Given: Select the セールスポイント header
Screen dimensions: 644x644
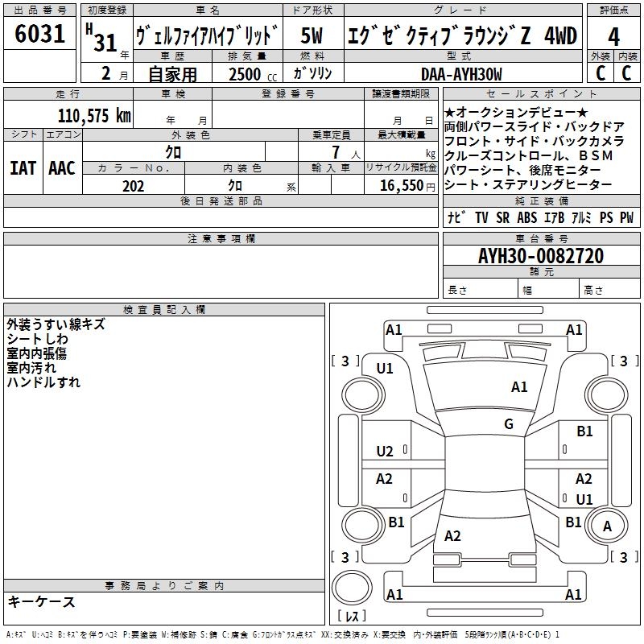Looking at the screenshot, I should (x=541, y=93).
